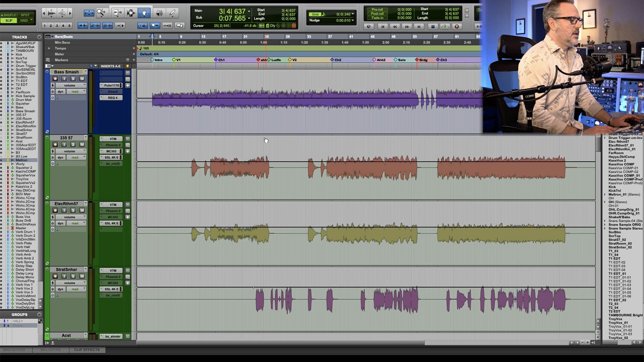Viewport: 644px width, 362px height.
Task: Enable input monitoring on 335 57 track
Action: (x=64, y=144)
